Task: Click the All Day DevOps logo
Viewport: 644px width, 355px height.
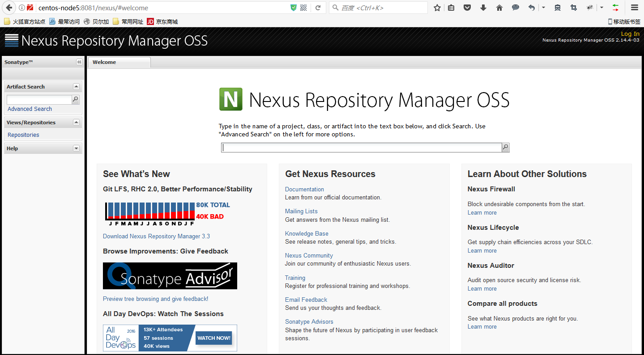Action: [121, 338]
